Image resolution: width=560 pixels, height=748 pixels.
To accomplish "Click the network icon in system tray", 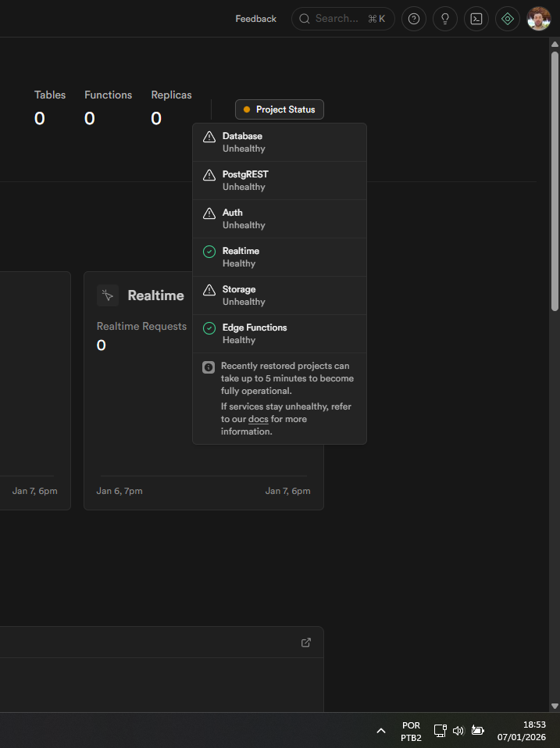I will (x=440, y=731).
